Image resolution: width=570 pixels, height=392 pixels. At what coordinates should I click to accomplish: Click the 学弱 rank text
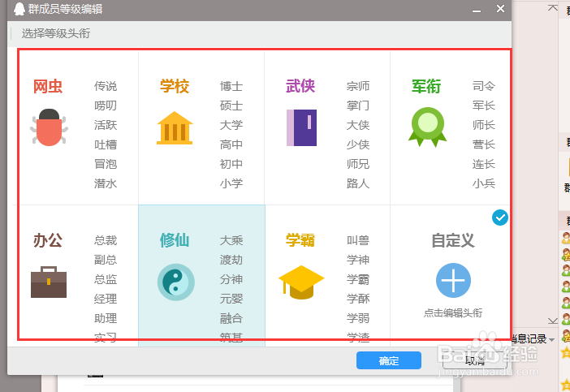[x=358, y=318]
